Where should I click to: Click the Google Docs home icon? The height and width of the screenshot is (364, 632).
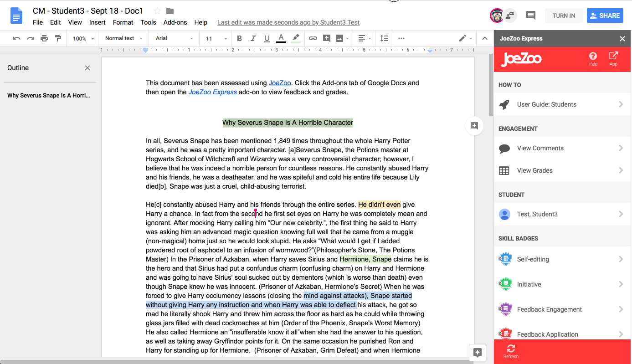pyautogui.click(x=17, y=16)
